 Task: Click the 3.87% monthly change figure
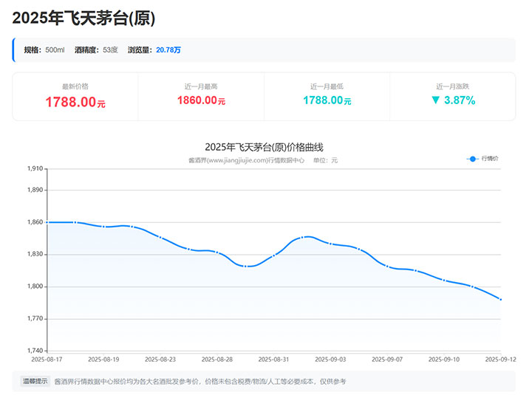coord(460,100)
